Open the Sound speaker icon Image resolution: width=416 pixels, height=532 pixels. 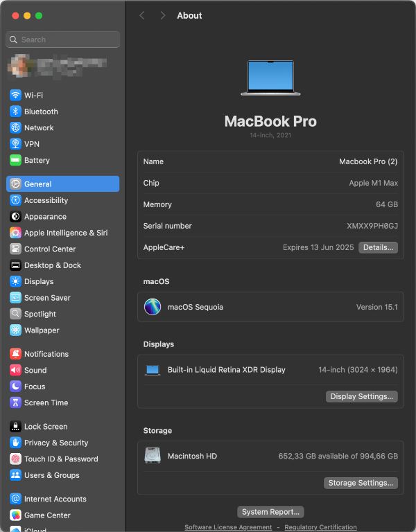click(15, 370)
